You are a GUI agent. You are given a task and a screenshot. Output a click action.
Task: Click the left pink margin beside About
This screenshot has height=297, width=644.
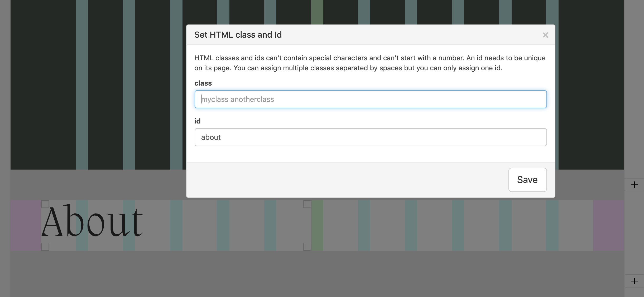pyautogui.click(x=25, y=225)
